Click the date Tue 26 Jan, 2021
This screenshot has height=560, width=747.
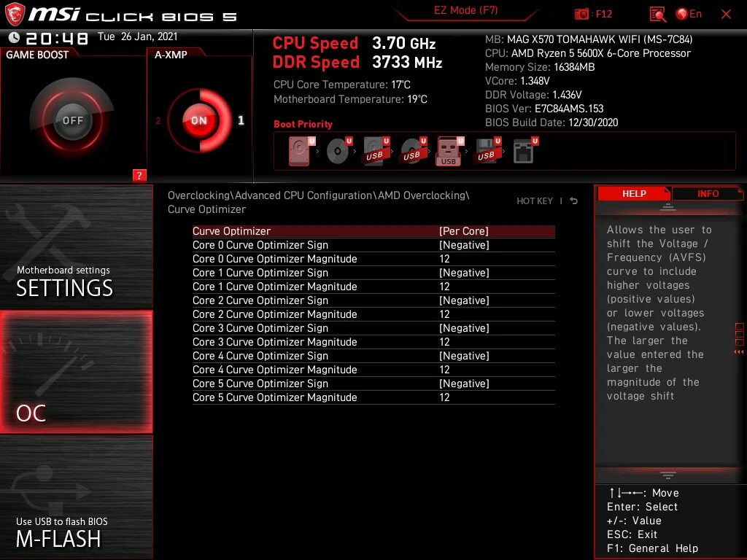pyautogui.click(x=137, y=36)
